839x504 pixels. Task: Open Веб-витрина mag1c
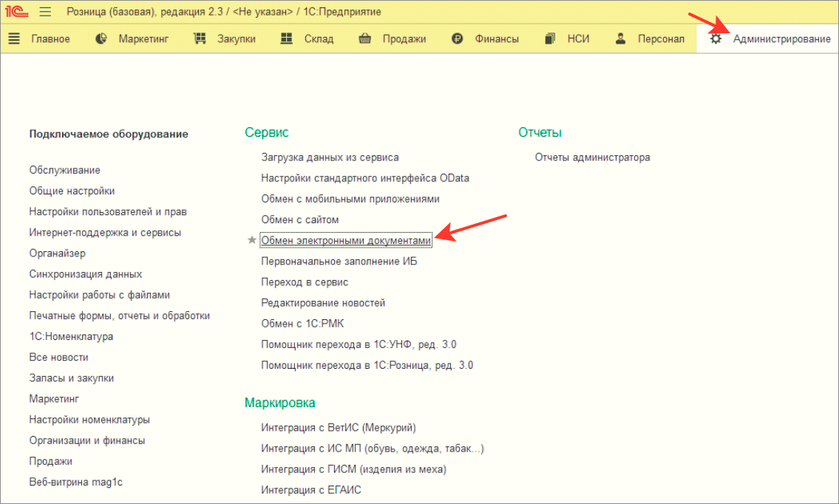click(76, 482)
